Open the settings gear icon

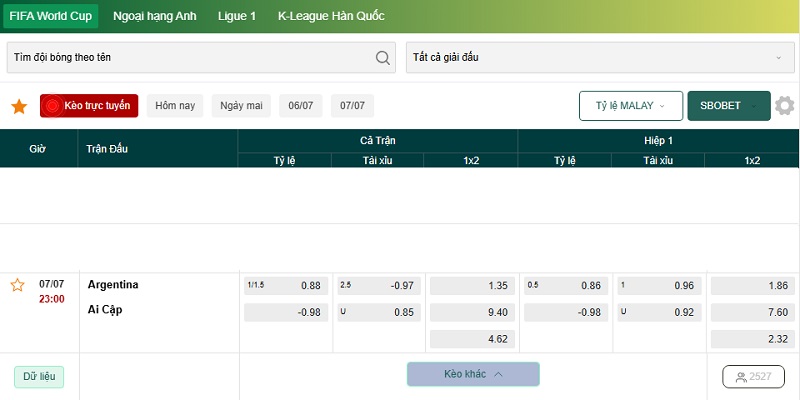(784, 106)
